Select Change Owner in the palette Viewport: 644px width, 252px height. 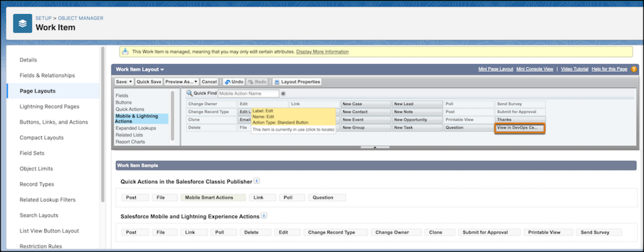(211, 104)
